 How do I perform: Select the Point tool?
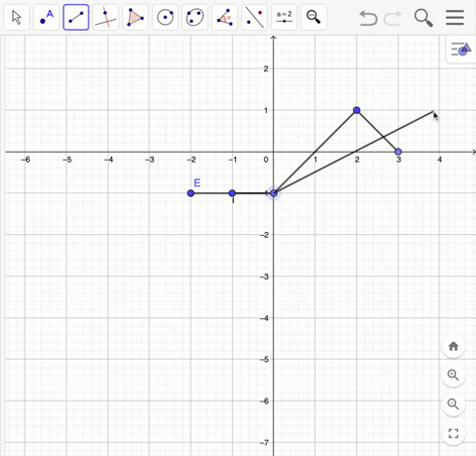(x=47, y=17)
